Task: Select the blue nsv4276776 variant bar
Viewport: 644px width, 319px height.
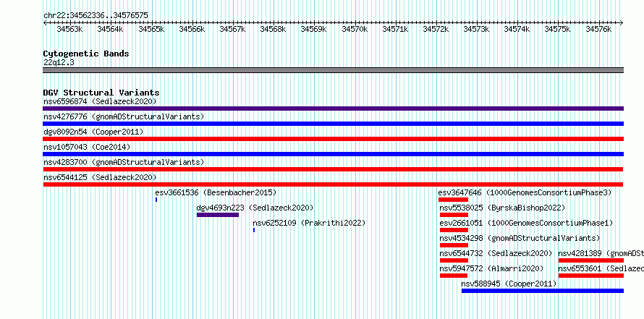Action: click(333, 124)
